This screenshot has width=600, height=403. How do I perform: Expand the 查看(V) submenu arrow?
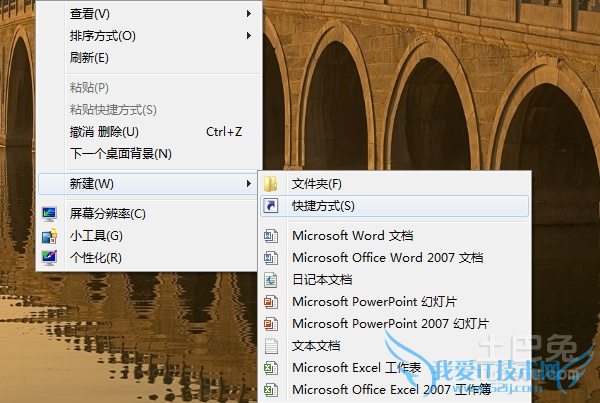[249, 14]
